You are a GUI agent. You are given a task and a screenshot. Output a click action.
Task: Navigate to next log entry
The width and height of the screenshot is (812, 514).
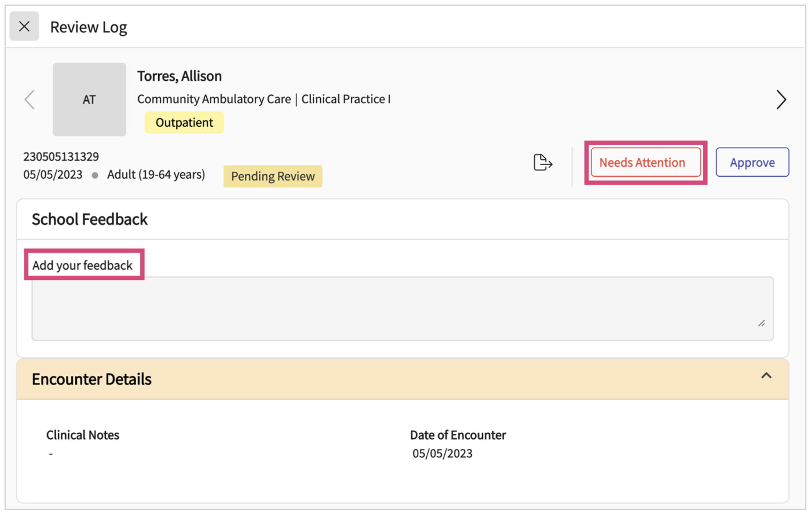(x=781, y=99)
